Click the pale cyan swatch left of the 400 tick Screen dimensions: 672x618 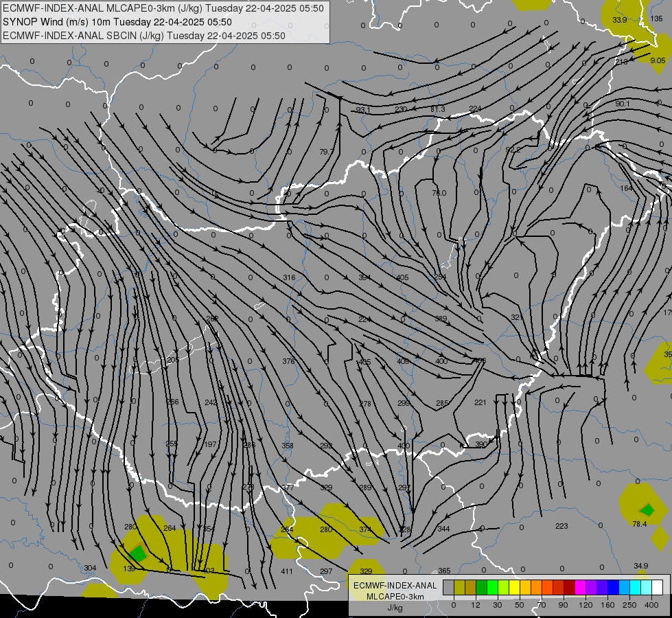647,588
